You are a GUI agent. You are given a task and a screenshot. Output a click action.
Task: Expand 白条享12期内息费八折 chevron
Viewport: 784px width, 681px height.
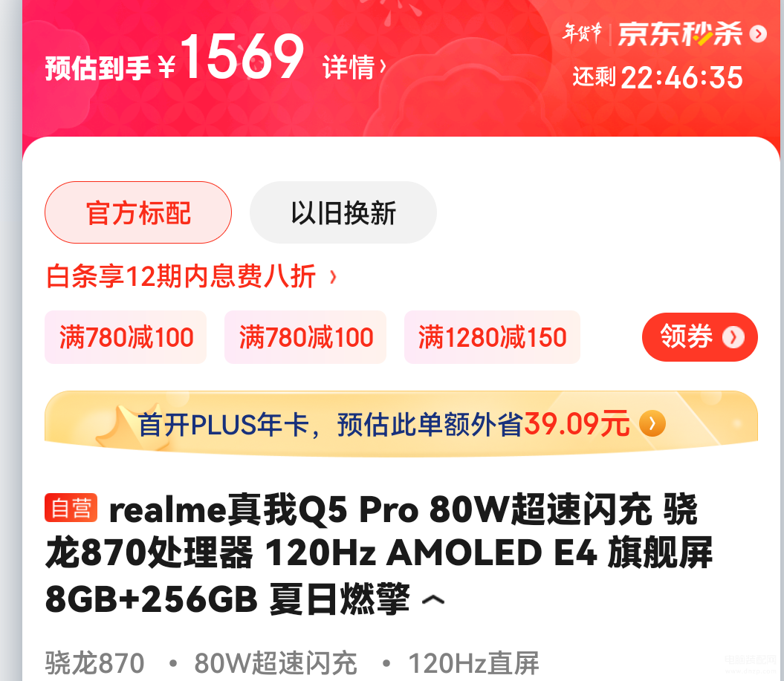334,276
